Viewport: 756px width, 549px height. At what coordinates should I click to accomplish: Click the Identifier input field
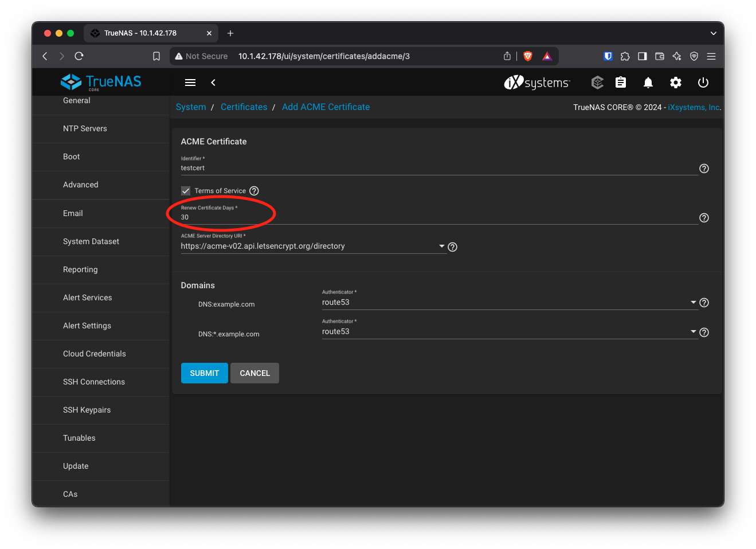click(x=439, y=168)
